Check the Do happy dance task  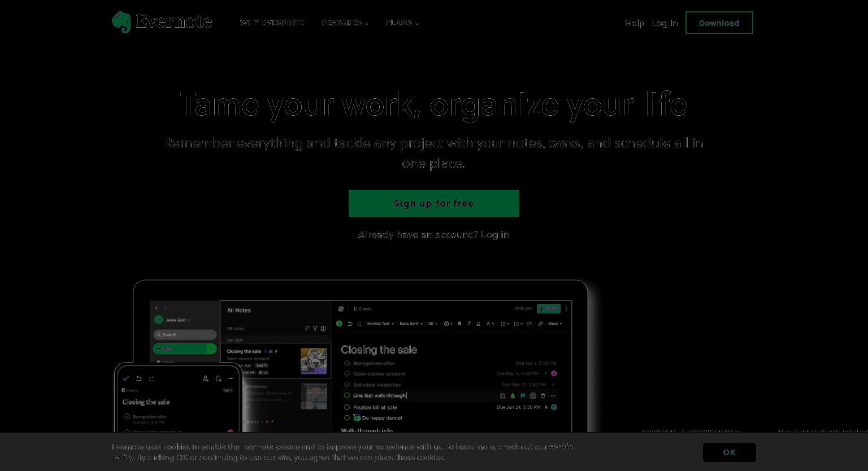(x=347, y=418)
